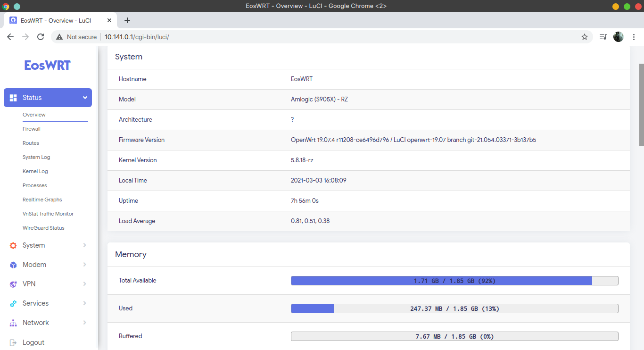This screenshot has height=350, width=644.
Task: Click the Architecture label
Action: pyautogui.click(x=135, y=119)
